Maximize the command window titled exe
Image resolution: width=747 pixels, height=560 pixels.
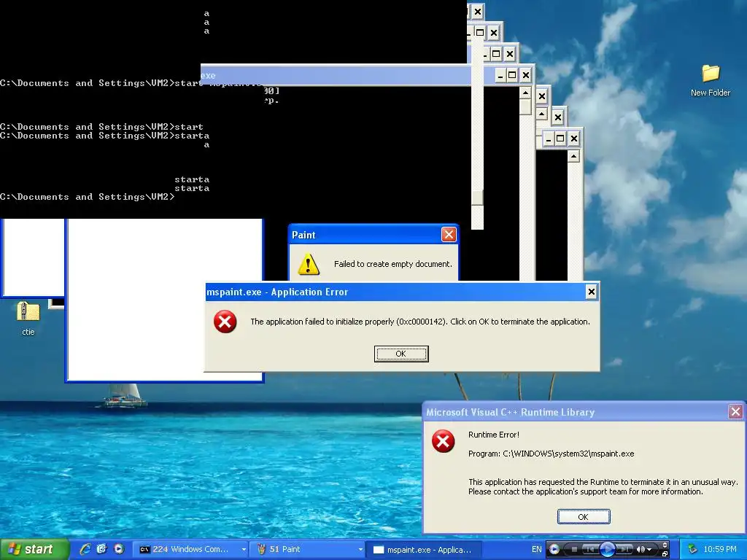coord(512,75)
